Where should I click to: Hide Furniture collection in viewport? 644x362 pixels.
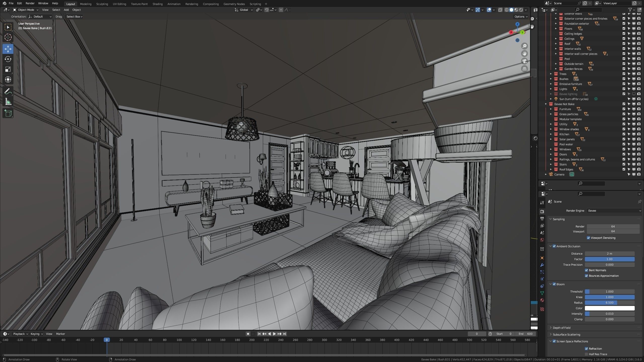tap(634, 109)
